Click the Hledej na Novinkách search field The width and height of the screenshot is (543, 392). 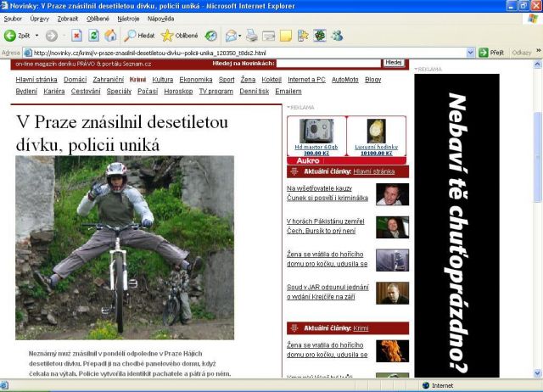pos(328,63)
